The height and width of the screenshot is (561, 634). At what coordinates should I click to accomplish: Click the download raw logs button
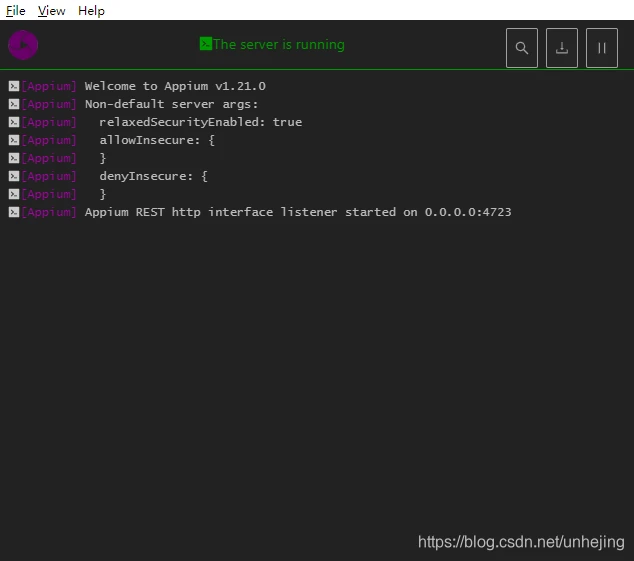(x=562, y=48)
